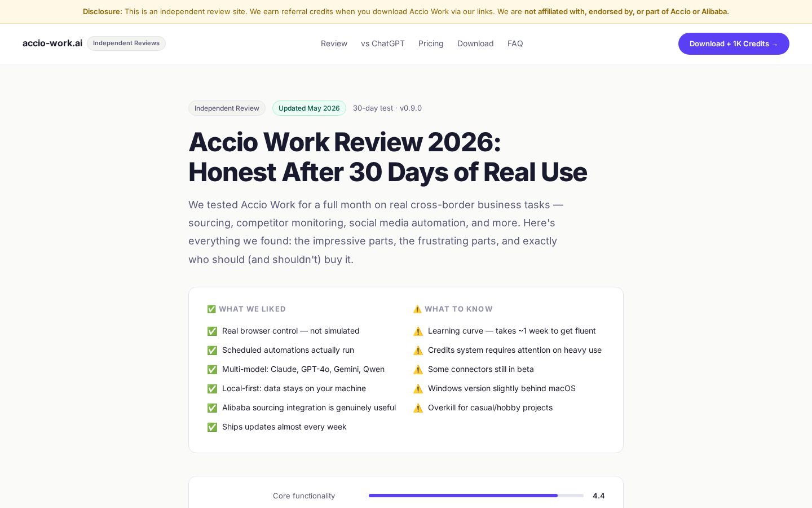Click checkmark icon beside Alibaba sourcing line
Image resolution: width=812 pixels, height=508 pixels.
pos(212,408)
